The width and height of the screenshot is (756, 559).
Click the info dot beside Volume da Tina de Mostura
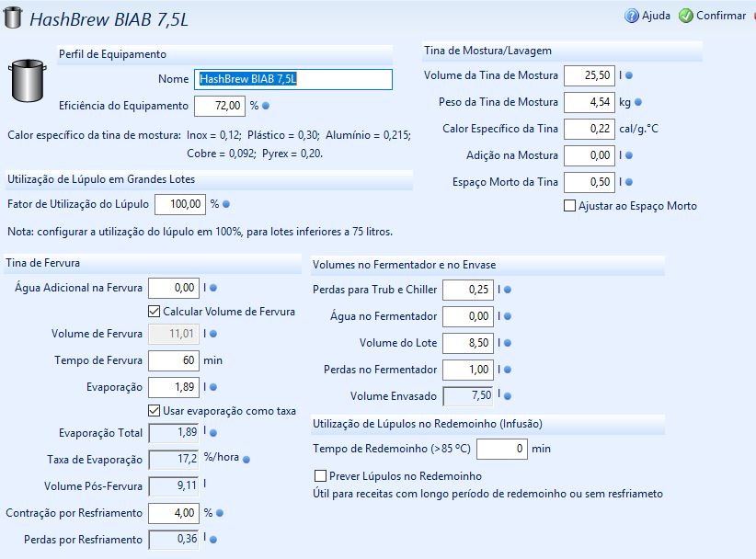pos(629,75)
